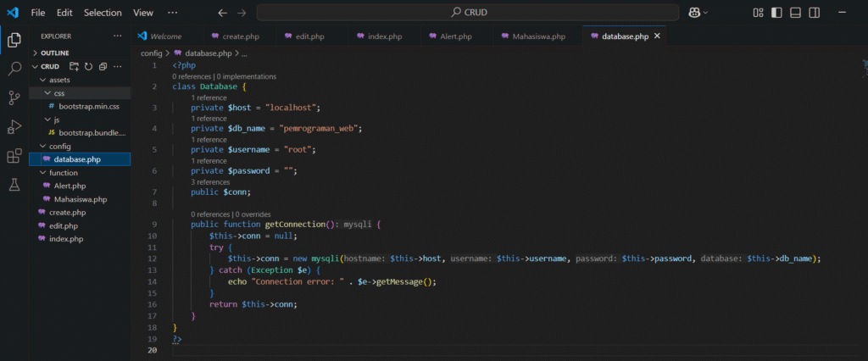
Task: Open the Testing flask icon view
Action: click(14, 185)
